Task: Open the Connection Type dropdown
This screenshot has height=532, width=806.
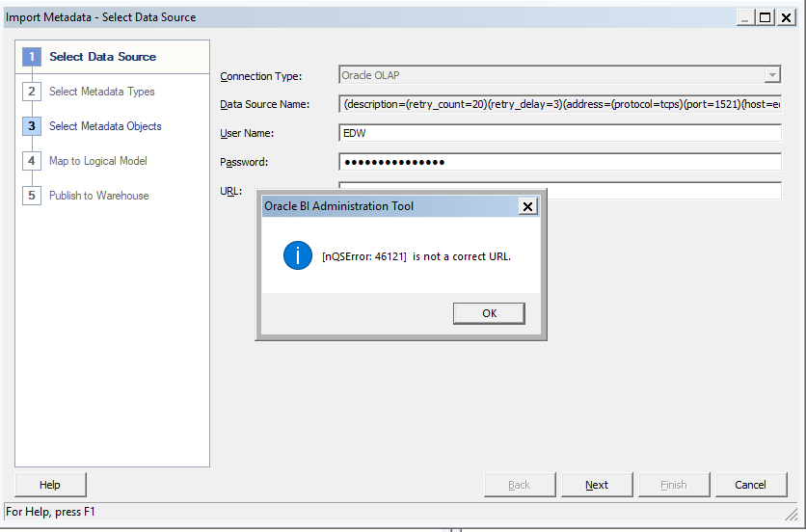Action: (771, 75)
